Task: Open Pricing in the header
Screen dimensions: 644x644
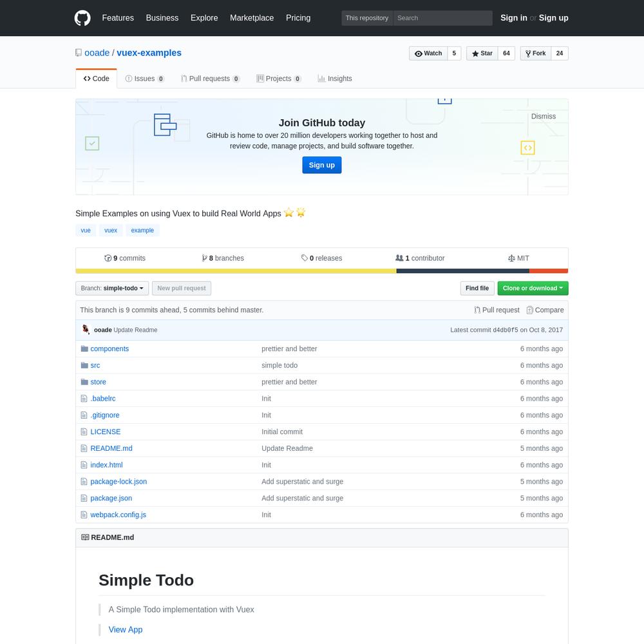Action: pos(298,18)
